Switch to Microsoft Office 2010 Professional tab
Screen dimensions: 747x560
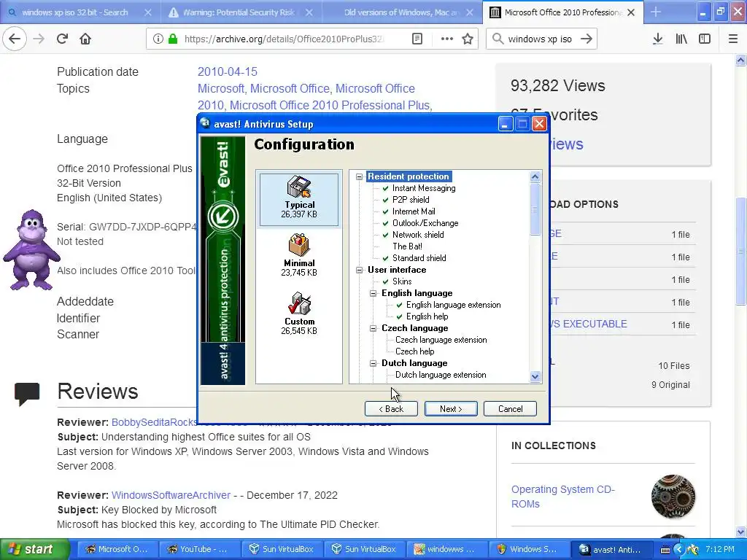pos(563,12)
